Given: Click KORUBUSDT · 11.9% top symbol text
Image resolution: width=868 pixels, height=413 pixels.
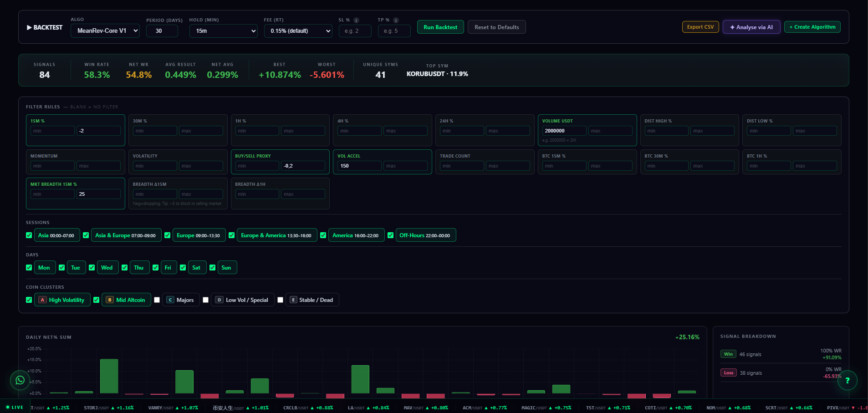Looking at the screenshot, I should [x=437, y=74].
